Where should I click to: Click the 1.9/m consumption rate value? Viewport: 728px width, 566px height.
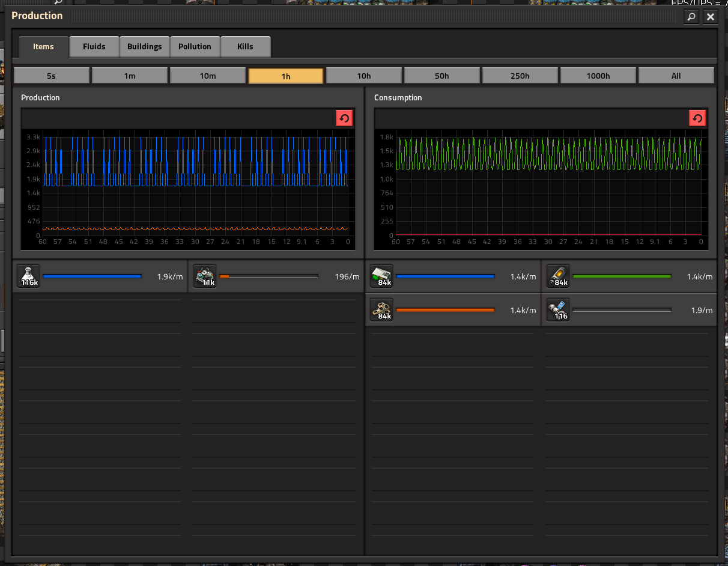click(x=702, y=311)
